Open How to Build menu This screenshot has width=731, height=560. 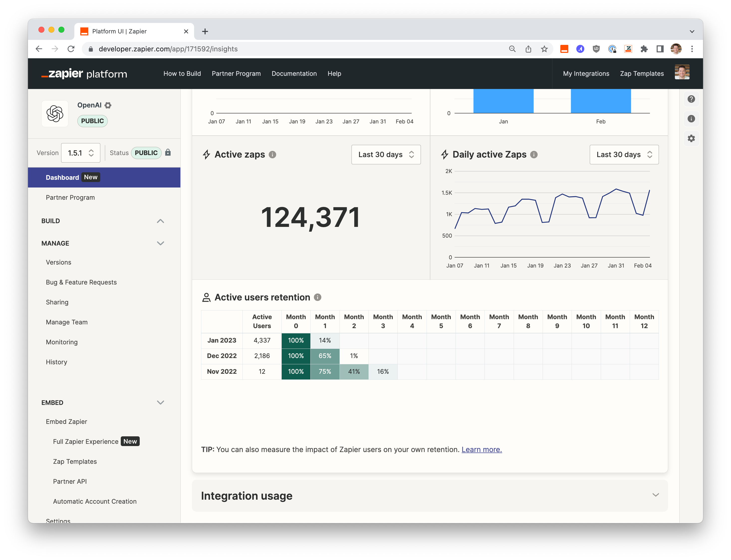click(x=182, y=74)
